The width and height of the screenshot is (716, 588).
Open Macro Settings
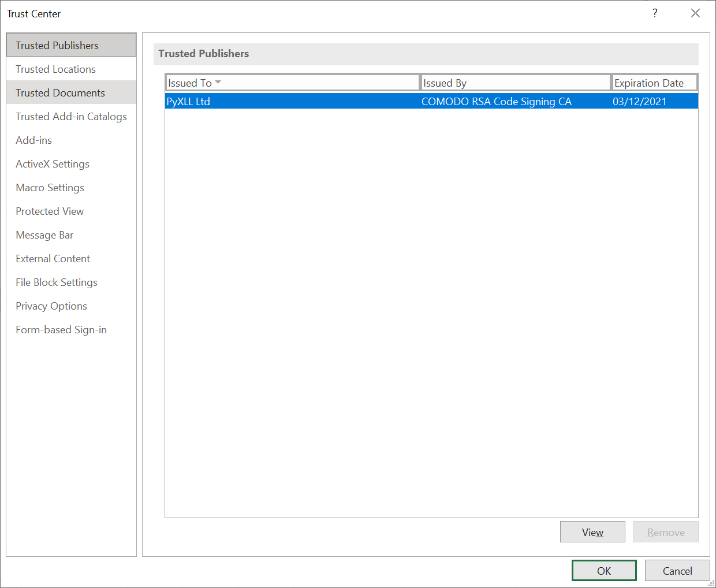[71, 187]
